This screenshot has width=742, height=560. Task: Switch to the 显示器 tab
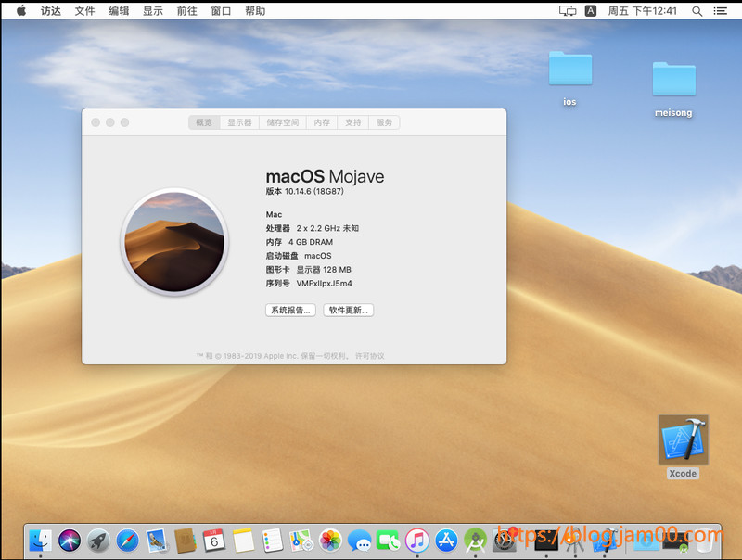pyautogui.click(x=239, y=122)
